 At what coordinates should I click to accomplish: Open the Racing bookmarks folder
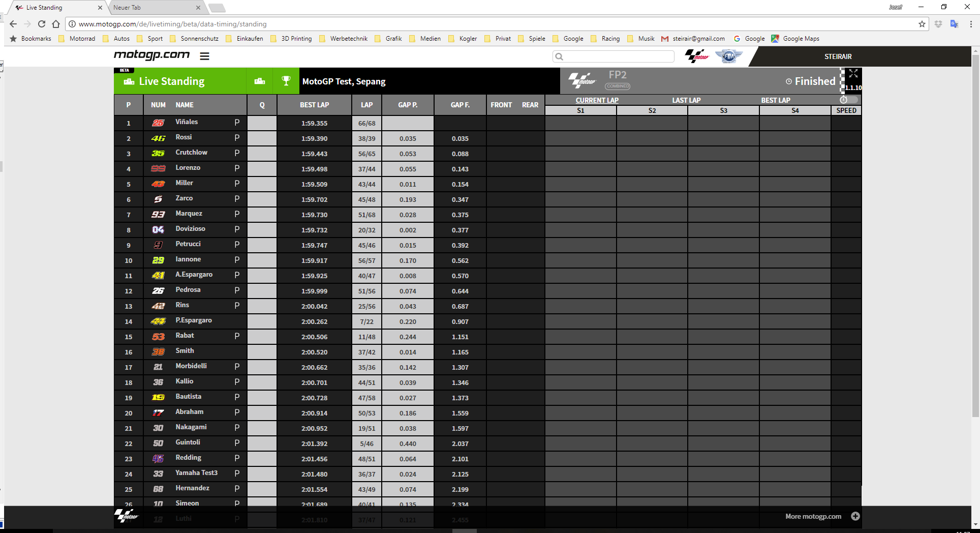click(x=610, y=39)
